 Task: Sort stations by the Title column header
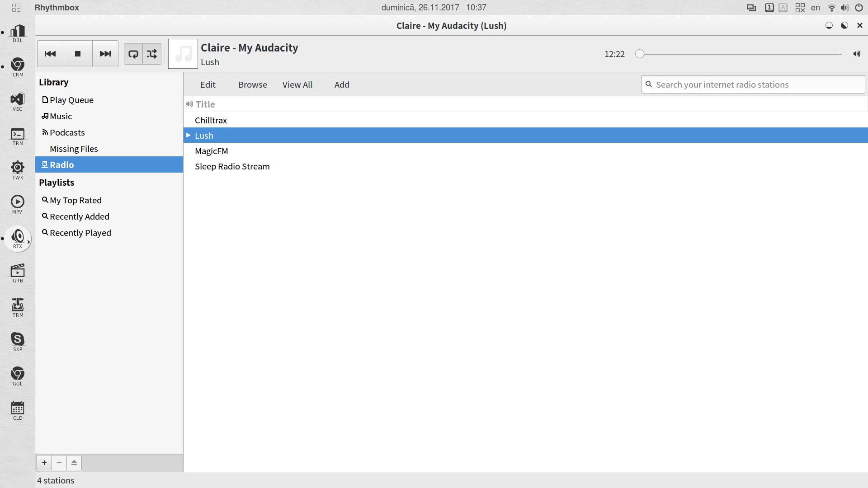205,104
